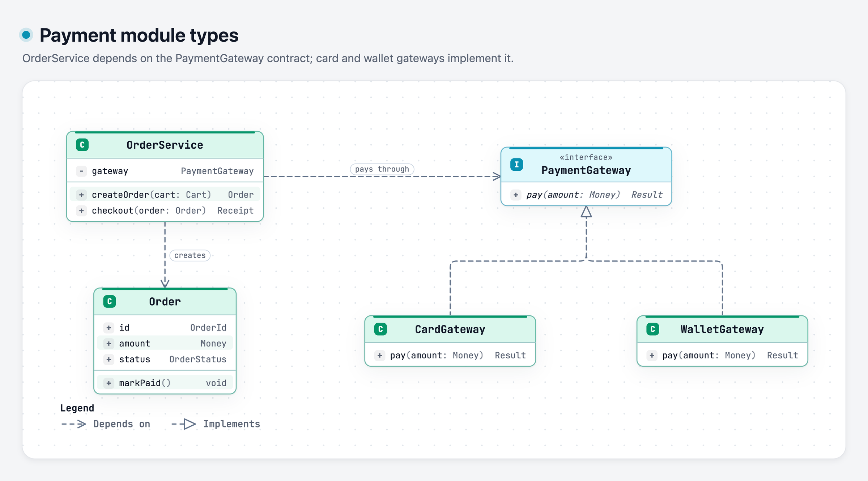
Task: Click the public marker beside id
Action: tap(109, 328)
